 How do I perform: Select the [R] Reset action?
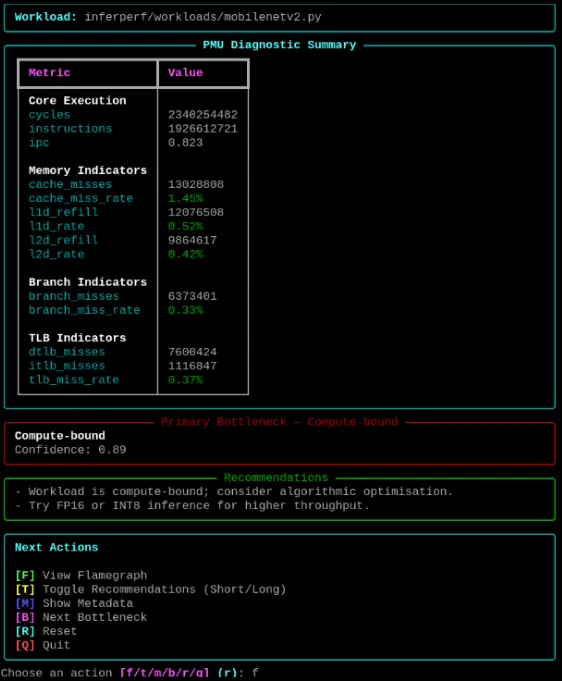tap(46, 631)
